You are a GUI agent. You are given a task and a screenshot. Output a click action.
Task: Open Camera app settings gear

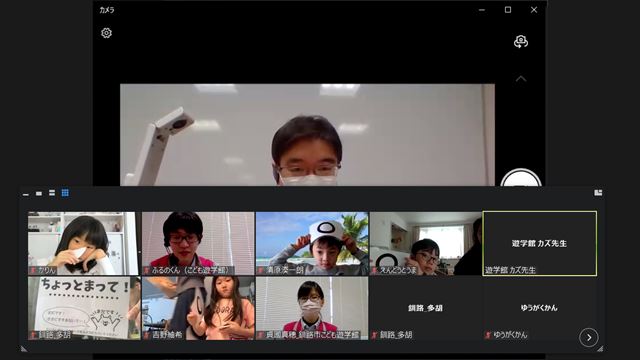pos(107,33)
